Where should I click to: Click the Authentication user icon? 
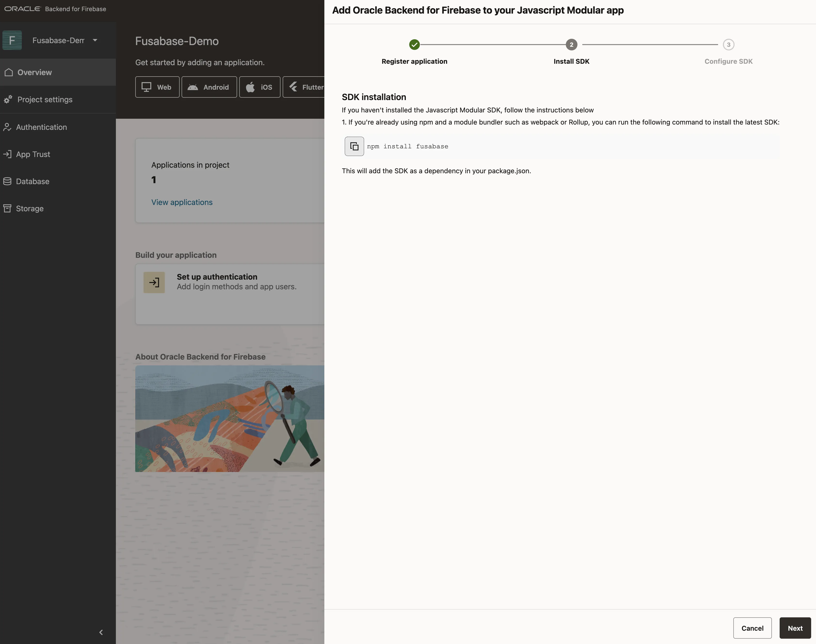pos(7,127)
